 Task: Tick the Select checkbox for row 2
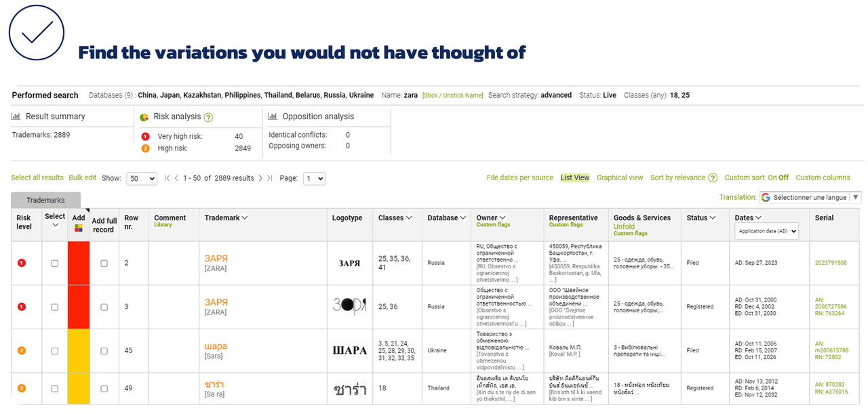coord(55,263)
